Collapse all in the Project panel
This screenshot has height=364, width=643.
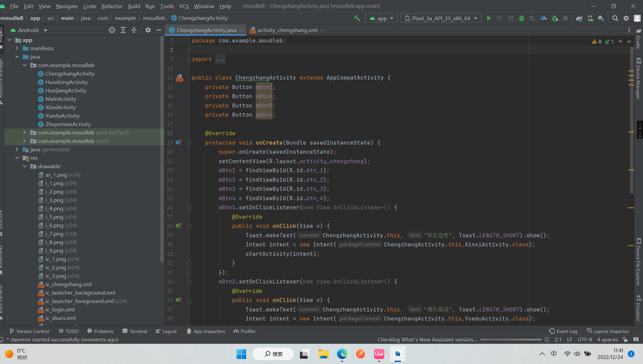(x=134, y=30)
